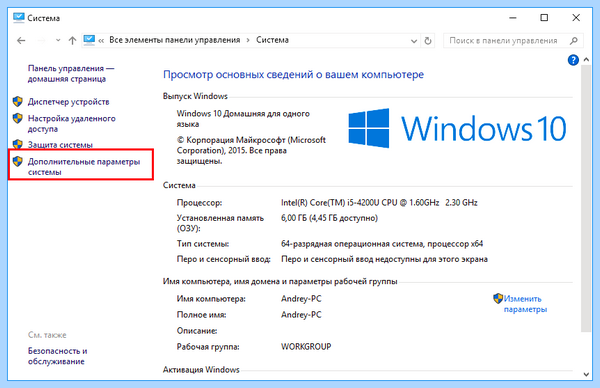
Task: Click the Windows 10 logo
Action: point(457,128)
